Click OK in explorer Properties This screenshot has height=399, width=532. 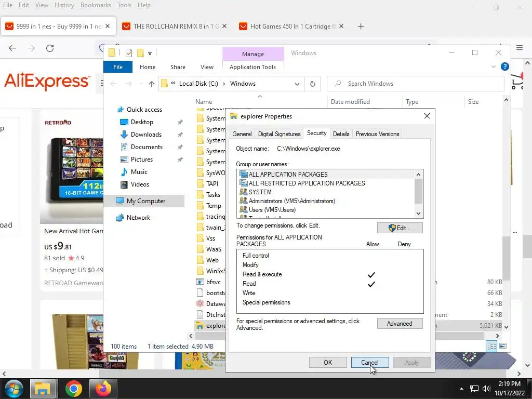[x=328, y=362]
